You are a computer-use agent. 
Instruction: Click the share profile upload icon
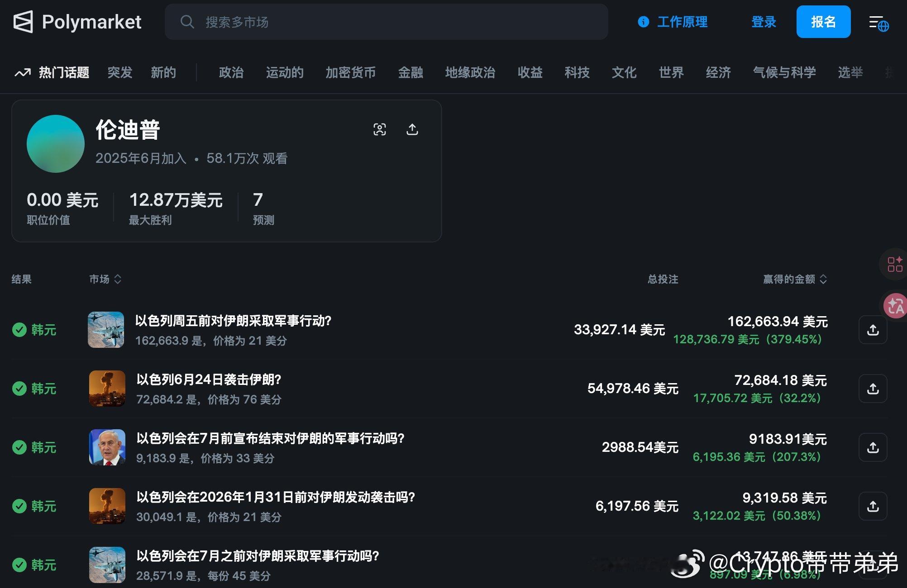pos(412,129)
